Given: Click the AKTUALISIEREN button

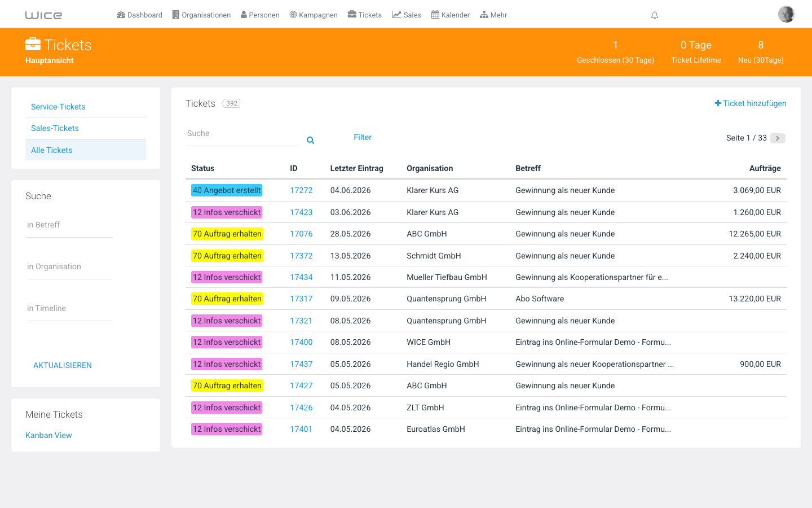Looking at the screenshot, I should point(63,365).
